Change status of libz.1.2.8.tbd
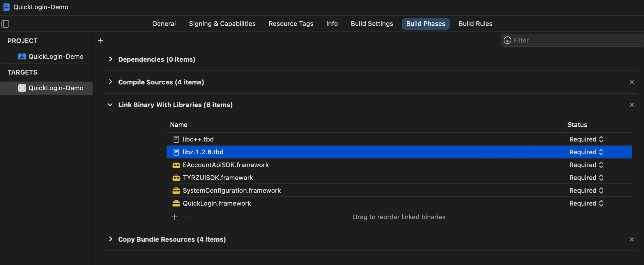 point(586,152)
